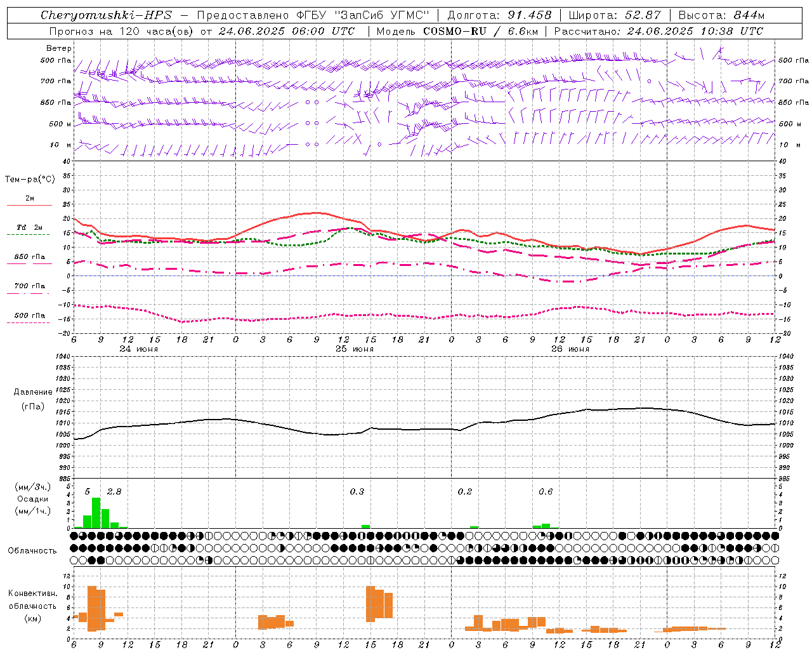Image resolution: width=812 pixels, height=650 pixels.
Task: Click the station title Cheryomushki-HPS
Action: tap(106, 15)
